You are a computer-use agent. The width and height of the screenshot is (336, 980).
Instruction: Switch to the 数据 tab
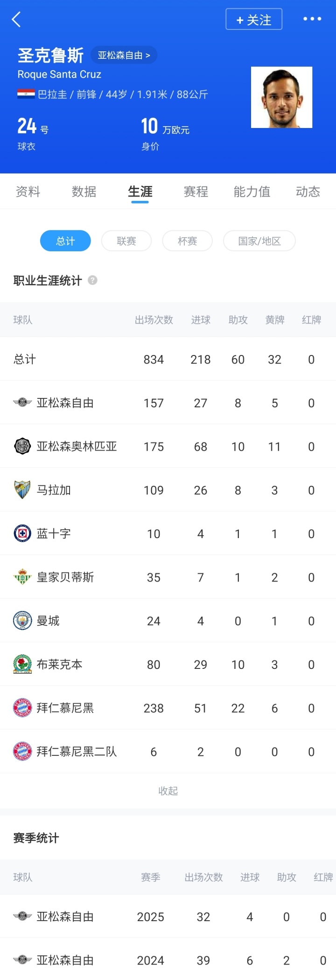pos(84,192)
